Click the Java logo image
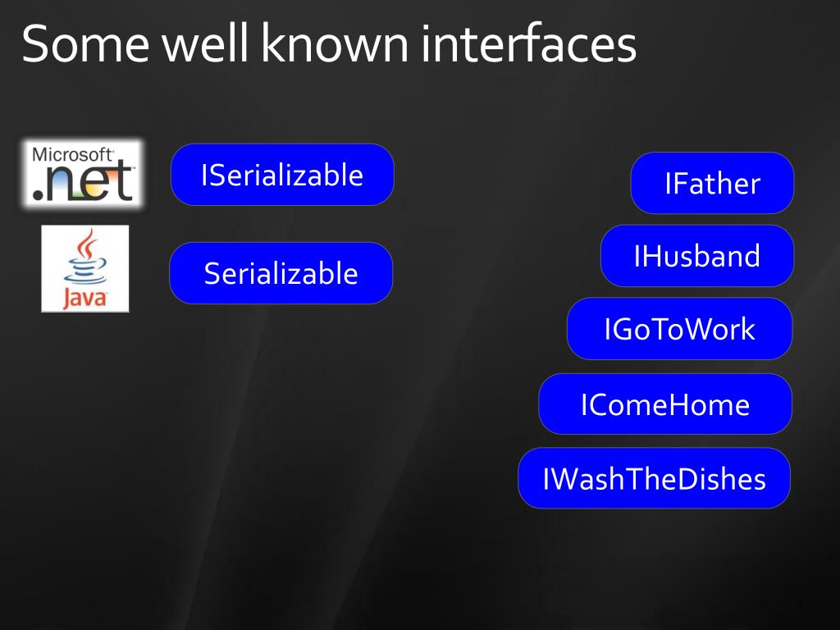The image size is (840, 630). coord(85,268)
